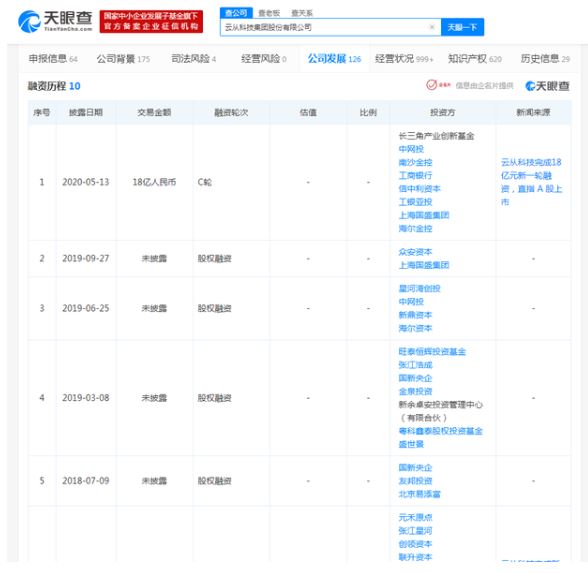Open investor link 友邦投资
The height and width of the screenshot is (573, 588).
pos(415,481)
